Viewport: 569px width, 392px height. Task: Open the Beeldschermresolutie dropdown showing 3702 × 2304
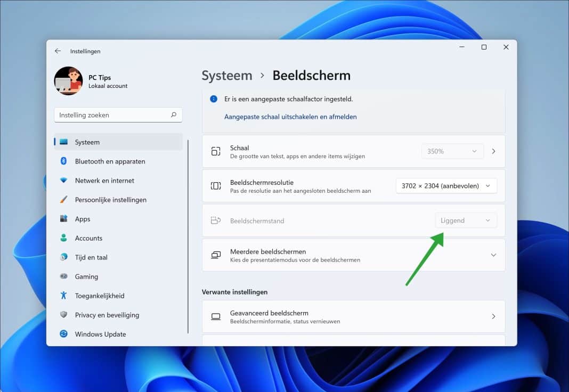point(446,185)
